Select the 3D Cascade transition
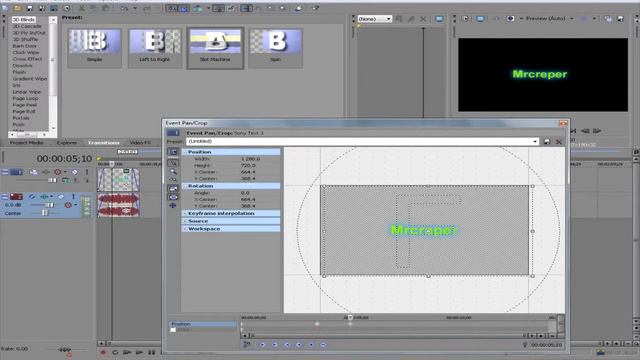Viewport: 640px width, 360px height. point(27,26)
